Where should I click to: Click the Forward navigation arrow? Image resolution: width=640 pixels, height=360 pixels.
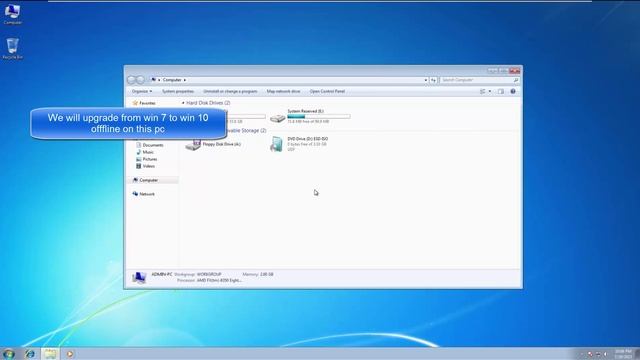pos(140,80)
